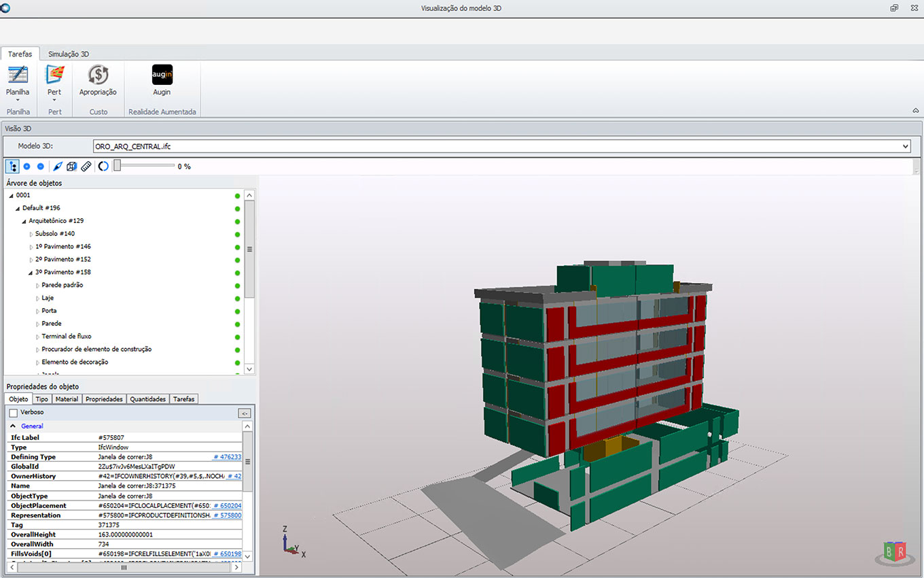Image resolution: width=924 pixels, height=578 pixels.
Task: Open the Apropriação cost tool
Action: tap(98, 75)
